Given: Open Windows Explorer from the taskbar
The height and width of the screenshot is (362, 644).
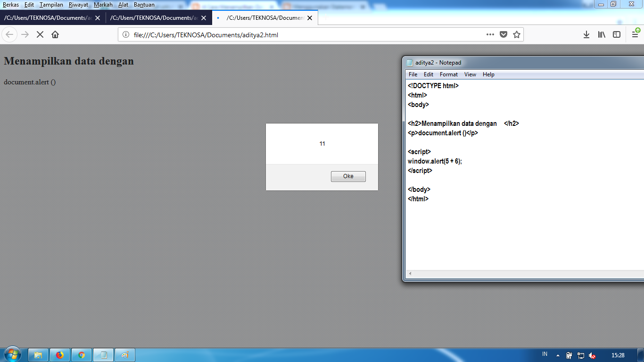Looking at the screenshot, I should tap(38, 355).
